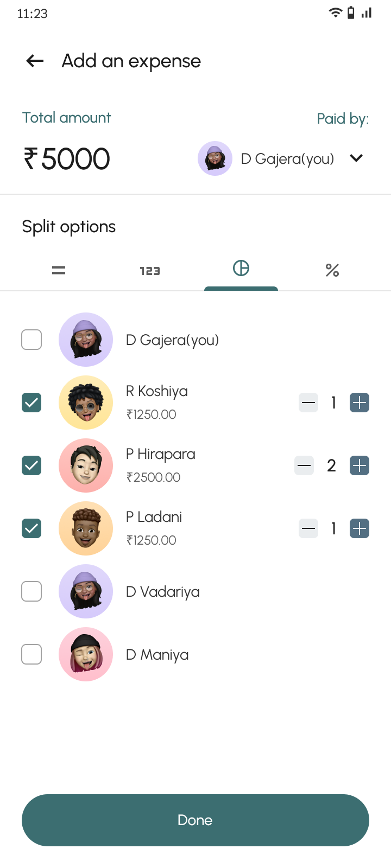This screenshot has height=868, width=391.
Task: Open the payer selector showing D Gajera(you)
Action: (272, 158)
